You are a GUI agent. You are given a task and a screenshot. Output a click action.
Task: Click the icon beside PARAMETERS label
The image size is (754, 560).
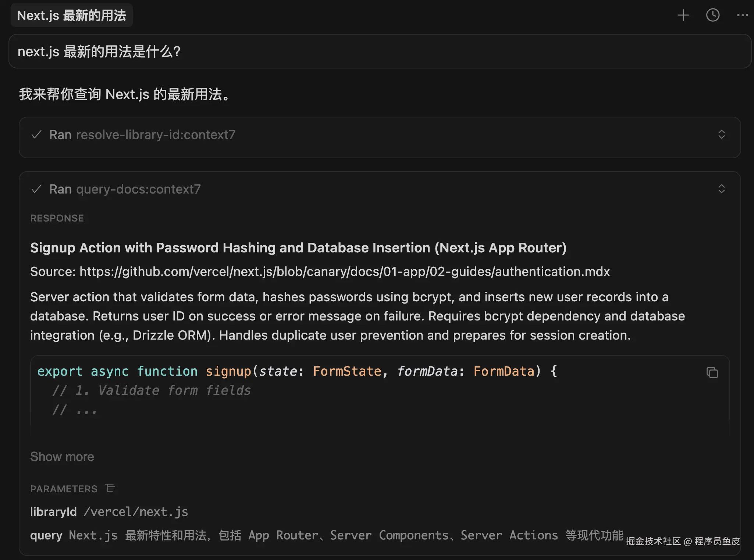point(110,488)
